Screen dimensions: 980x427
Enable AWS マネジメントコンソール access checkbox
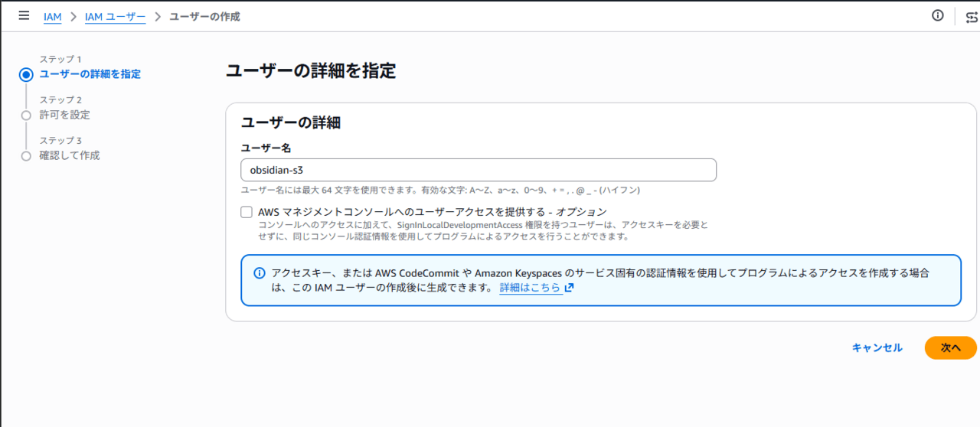[247, 212]
